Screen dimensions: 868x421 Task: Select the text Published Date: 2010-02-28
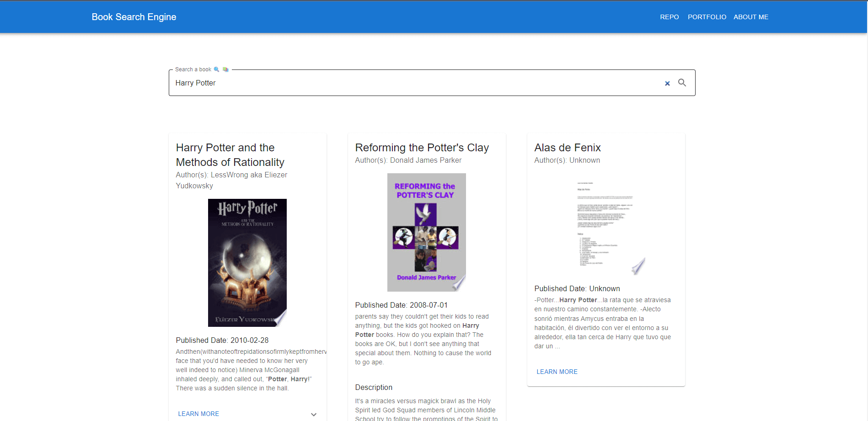click(222, 340)
